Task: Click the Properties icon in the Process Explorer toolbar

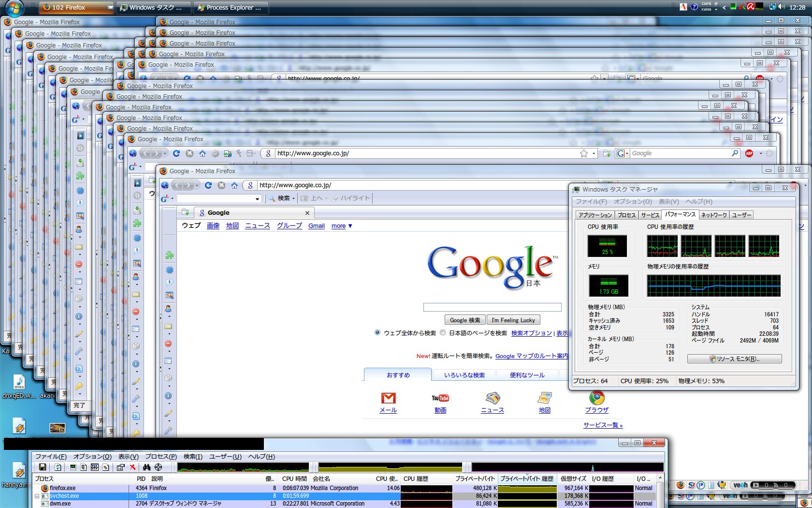Action: point(120,467)
